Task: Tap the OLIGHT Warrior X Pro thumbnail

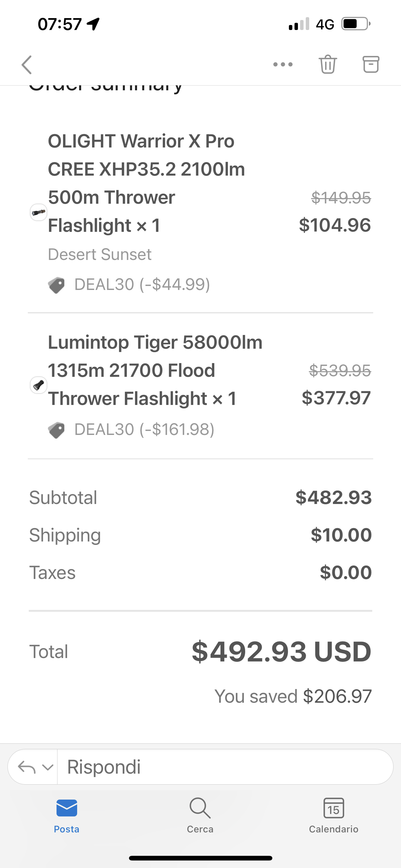Action: 39,212
